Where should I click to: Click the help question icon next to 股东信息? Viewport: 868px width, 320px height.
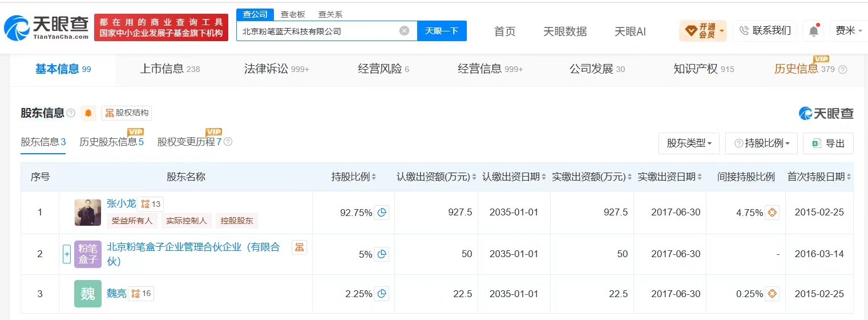click(x=71, y=113)
